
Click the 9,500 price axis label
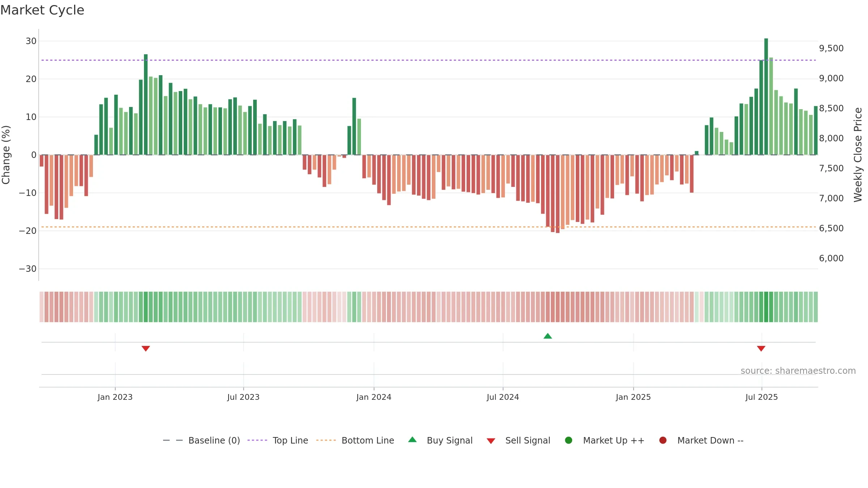(x=831, y=48)
